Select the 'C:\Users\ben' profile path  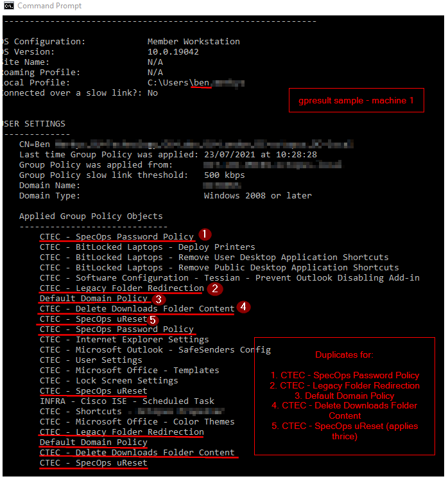click(x=178, y=83)
